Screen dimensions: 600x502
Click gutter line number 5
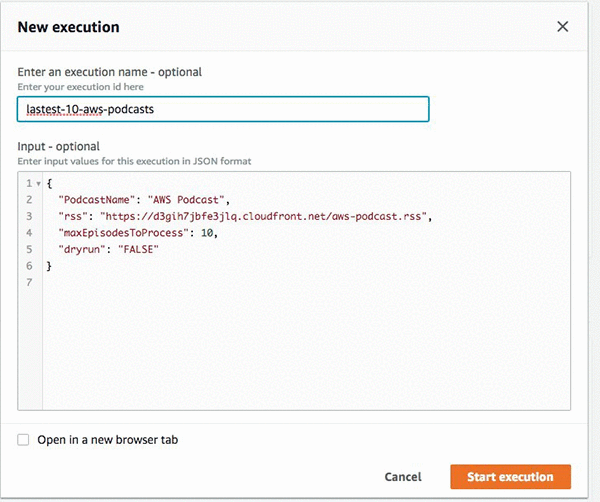pos(28,249)
